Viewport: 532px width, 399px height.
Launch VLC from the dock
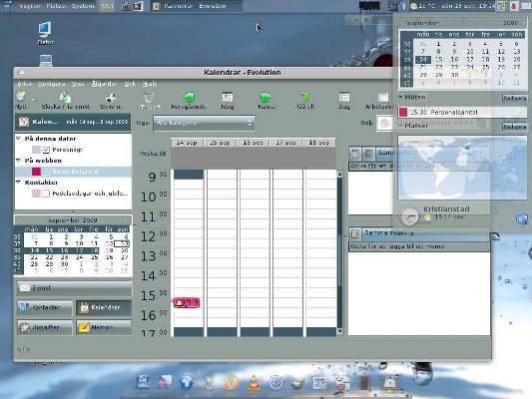[254, 383]
